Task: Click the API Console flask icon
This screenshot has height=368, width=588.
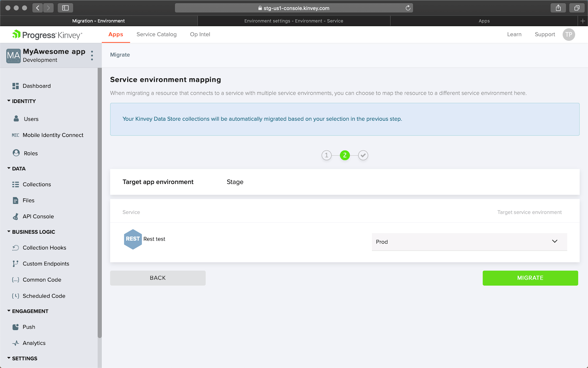Action: [x=15, y=217]
